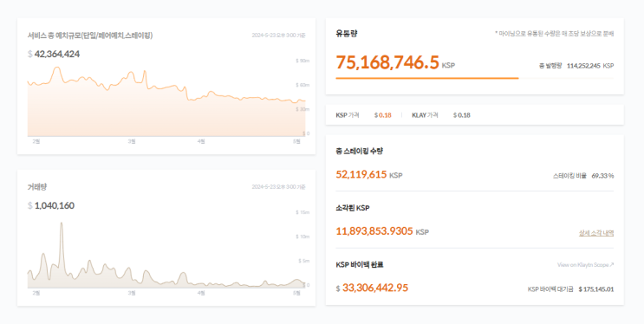
Task: Click the 총 스테이킹 수량 heading
Action: [359, 151]
